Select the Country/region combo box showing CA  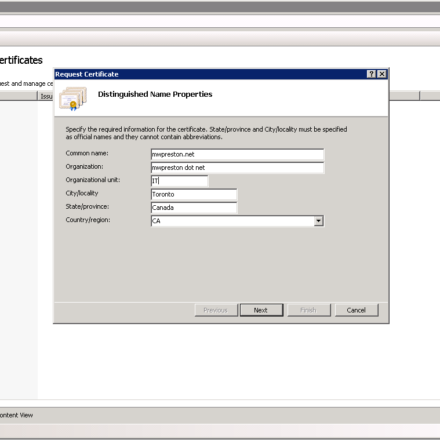click(x=237, y=221)
